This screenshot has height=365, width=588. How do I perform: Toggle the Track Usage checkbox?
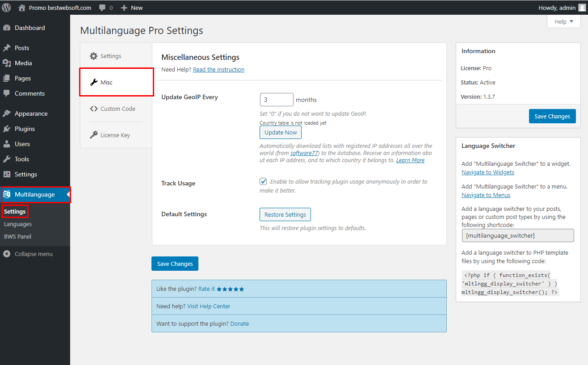click(263, 181)
